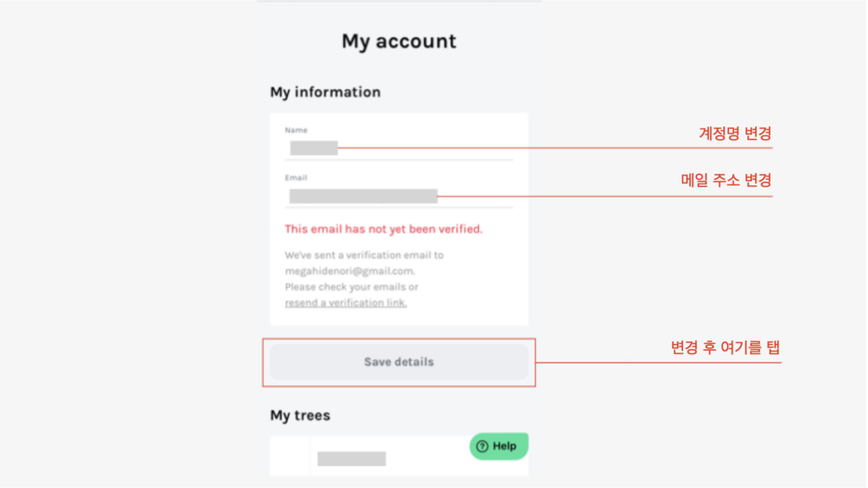The height and width of the screenshot is (488, 868).
Task: Click the Name field label
Action: click(x=296, y=130)
